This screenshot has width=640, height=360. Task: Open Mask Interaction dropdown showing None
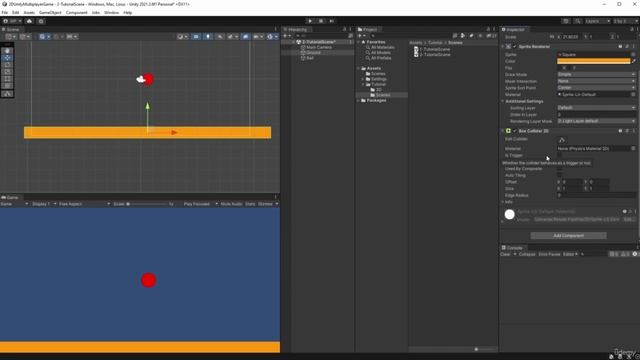pos(596,81)
